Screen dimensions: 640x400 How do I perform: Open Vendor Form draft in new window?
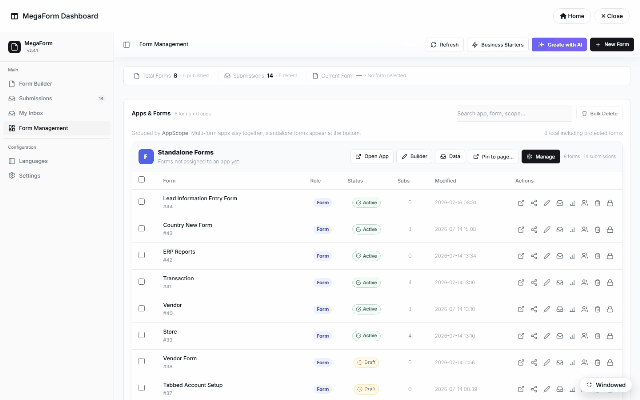pos(521,362)
